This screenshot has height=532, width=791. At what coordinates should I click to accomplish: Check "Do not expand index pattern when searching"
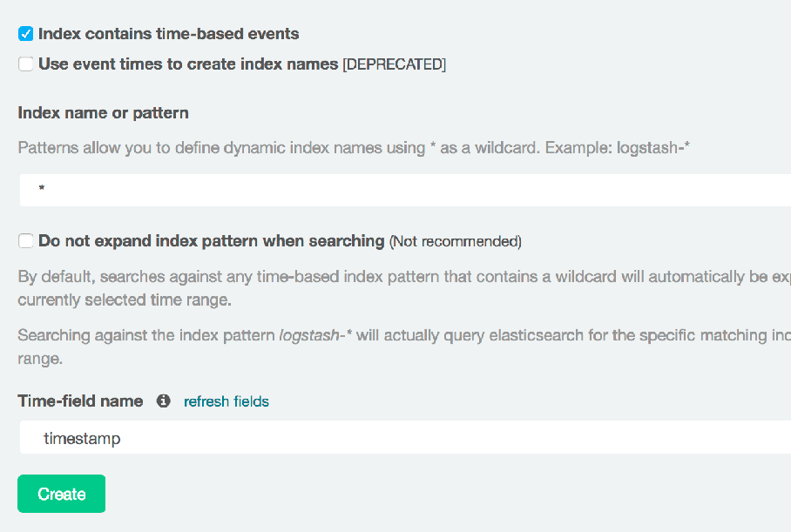25,241
